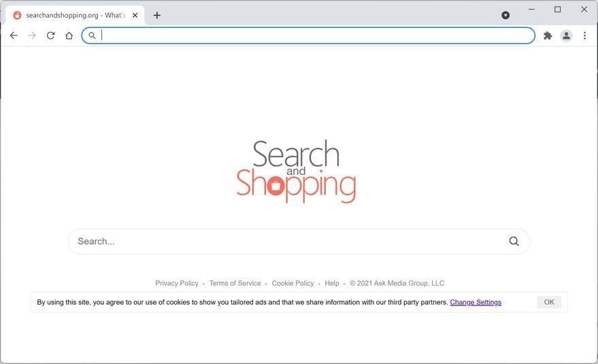The height and width of the screenshot is (364, 598).
Task: Reload the current page
Action: [51, 35]
